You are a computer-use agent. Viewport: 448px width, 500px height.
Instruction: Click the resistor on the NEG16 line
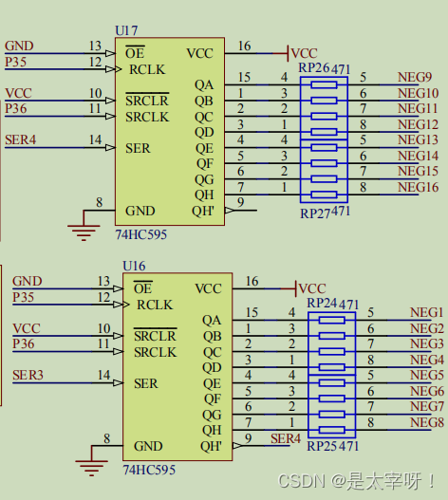pyautogui.click(x=324, y=194)
